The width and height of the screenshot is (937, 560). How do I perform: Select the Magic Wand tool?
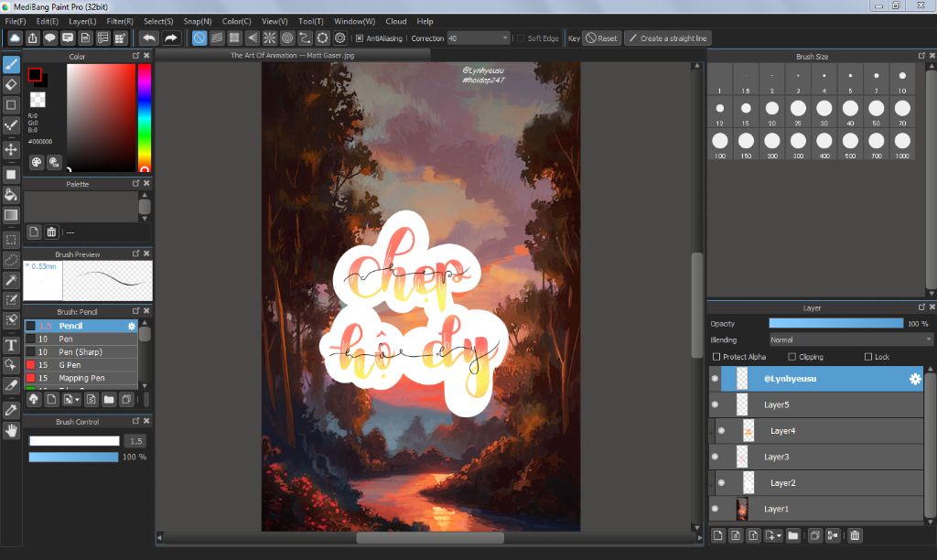pyautogui.click(x=11, y=280)
